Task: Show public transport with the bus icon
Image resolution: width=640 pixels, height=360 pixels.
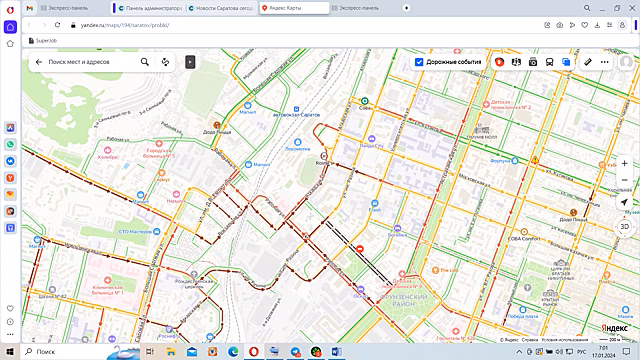Action: [x=549, y=62]
